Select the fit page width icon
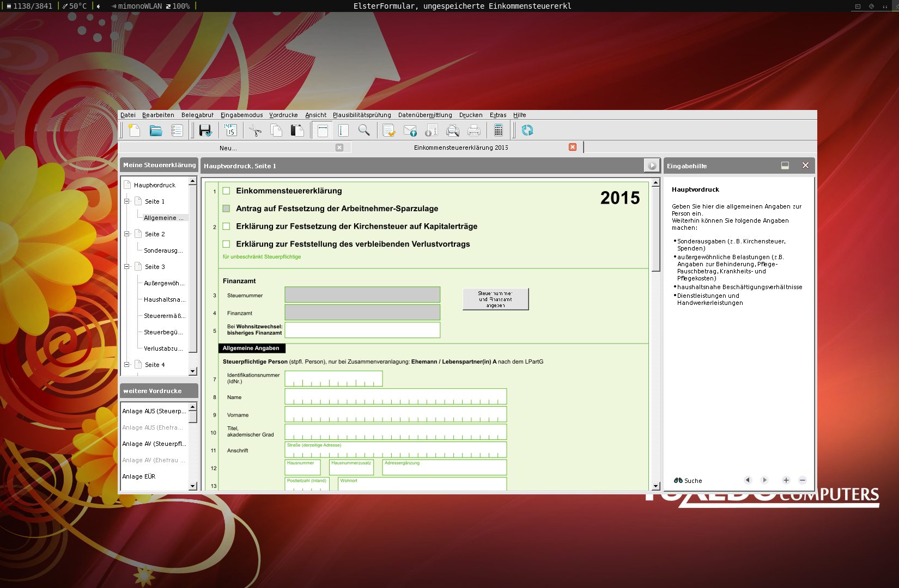Image resolution: width=899 pixels, height=588 pixels. point(323,130)
